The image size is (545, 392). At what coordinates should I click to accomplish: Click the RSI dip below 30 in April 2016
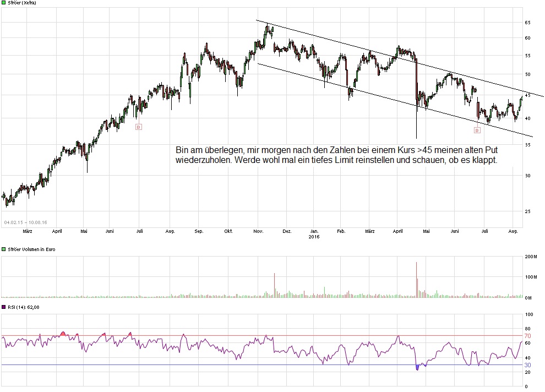click(x=417, y=368)
